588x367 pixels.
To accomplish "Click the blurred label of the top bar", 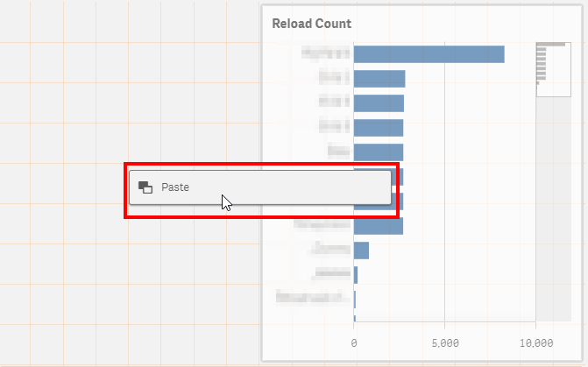I will point(326,53).
